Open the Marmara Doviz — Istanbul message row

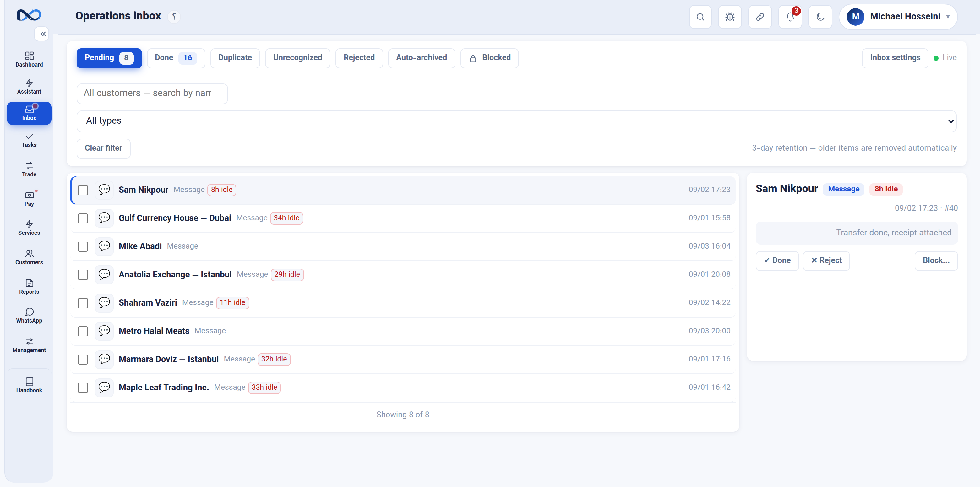[403, 359]
